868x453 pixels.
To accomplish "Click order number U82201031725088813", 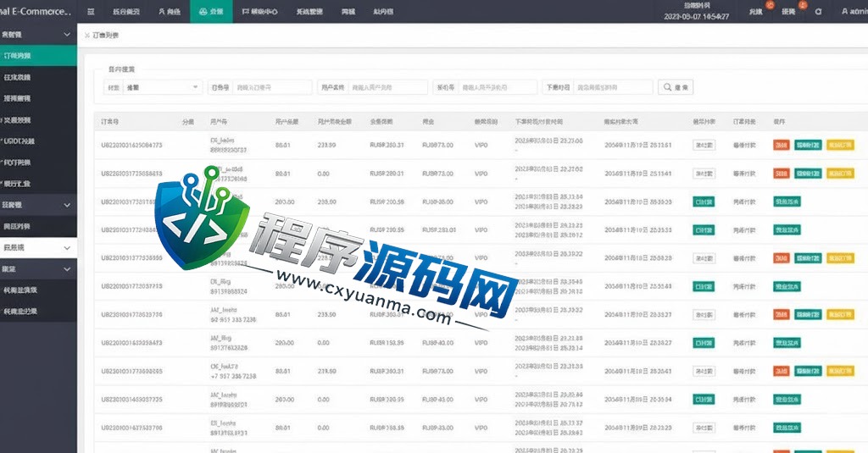I will [x=131, y=174].
